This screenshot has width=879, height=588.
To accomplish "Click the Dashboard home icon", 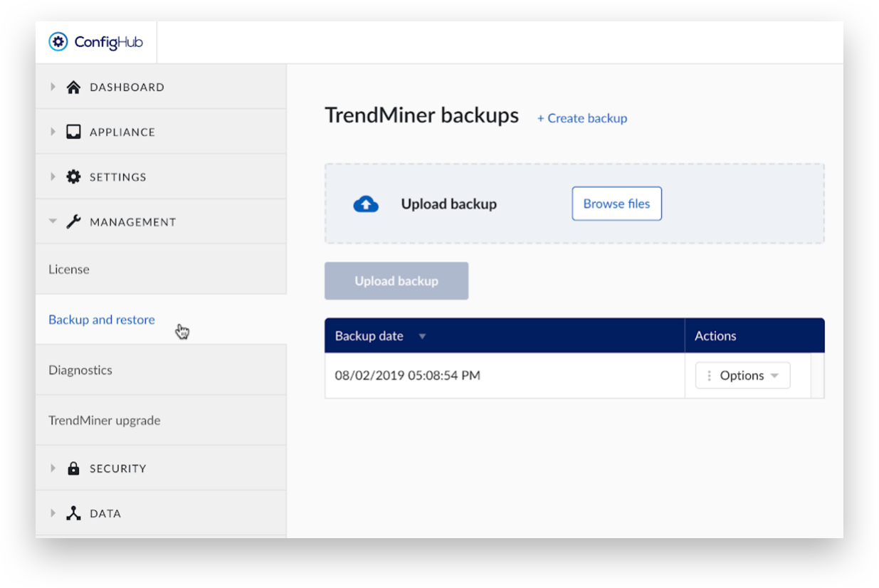I will [x=73, y=87].
